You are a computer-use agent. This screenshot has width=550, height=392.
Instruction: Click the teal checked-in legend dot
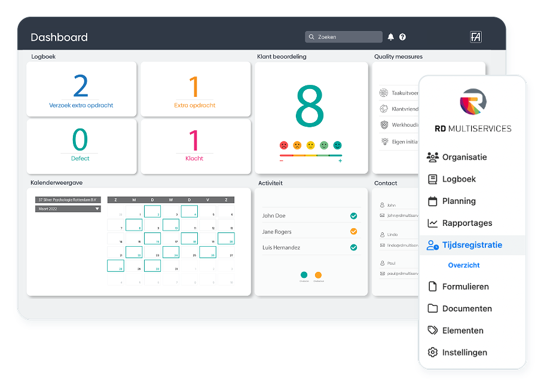click(x=304, y=275)
